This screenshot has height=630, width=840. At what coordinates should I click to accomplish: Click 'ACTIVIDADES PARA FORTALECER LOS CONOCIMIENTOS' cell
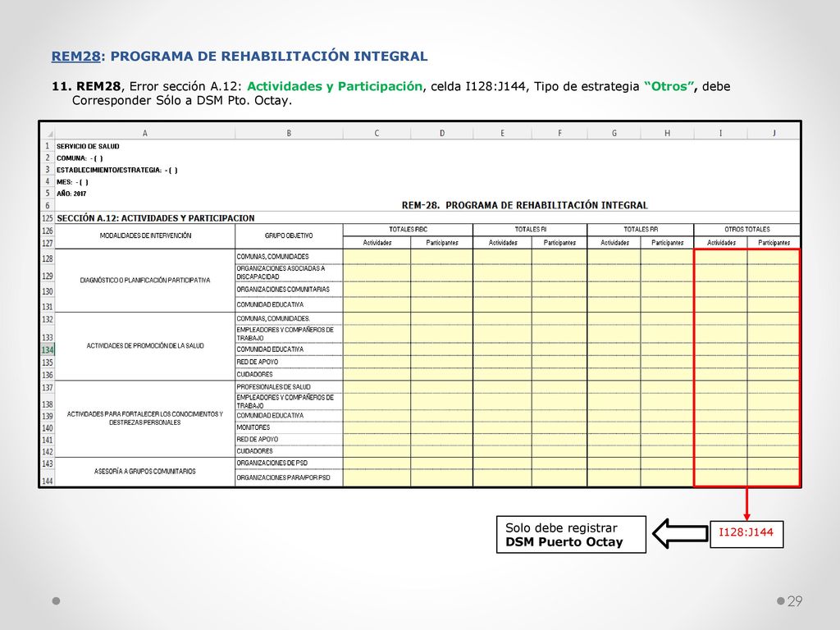[145, 418]
